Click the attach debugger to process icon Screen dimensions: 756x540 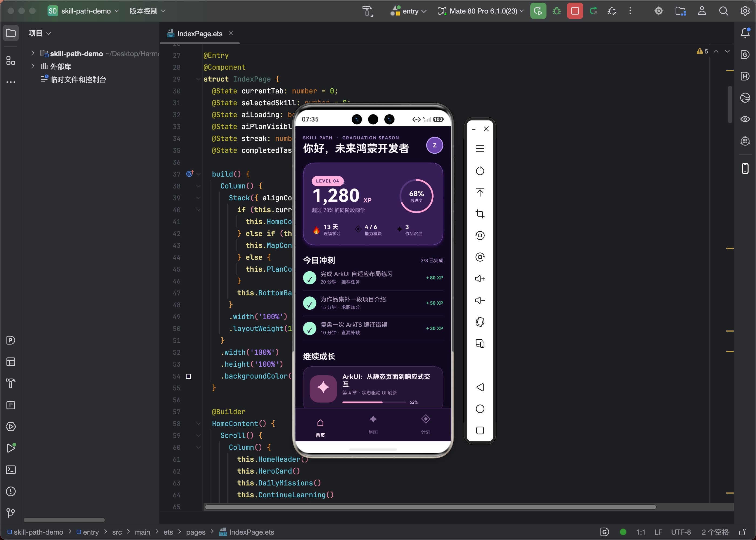612,11
